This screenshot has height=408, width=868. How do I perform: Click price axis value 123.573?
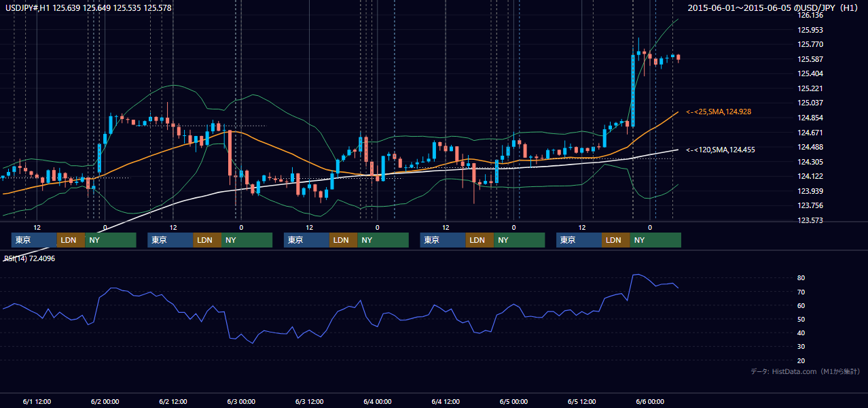(810, 220)
